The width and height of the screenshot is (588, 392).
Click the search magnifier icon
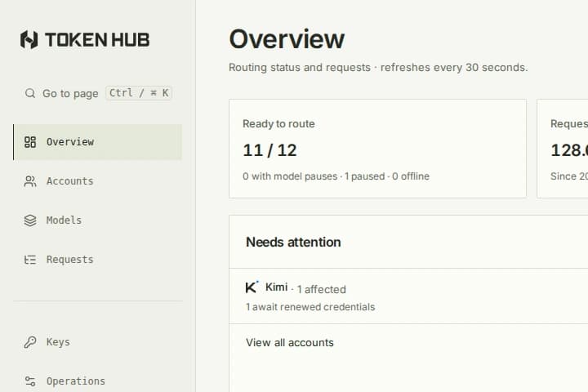pos(30,93)
